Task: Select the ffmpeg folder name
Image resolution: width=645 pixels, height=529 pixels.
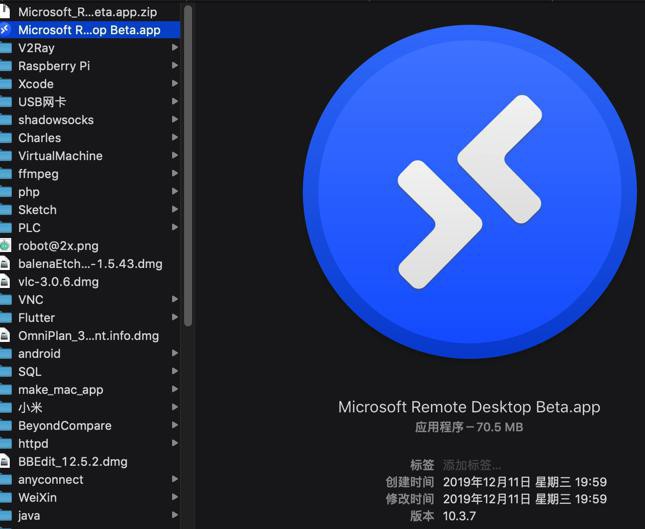Action: click(38, 174)
